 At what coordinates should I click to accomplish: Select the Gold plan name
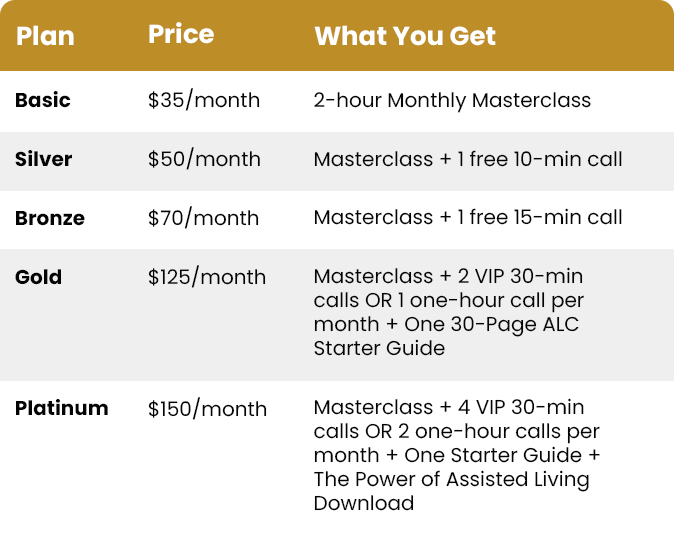(x=38, y=277)
